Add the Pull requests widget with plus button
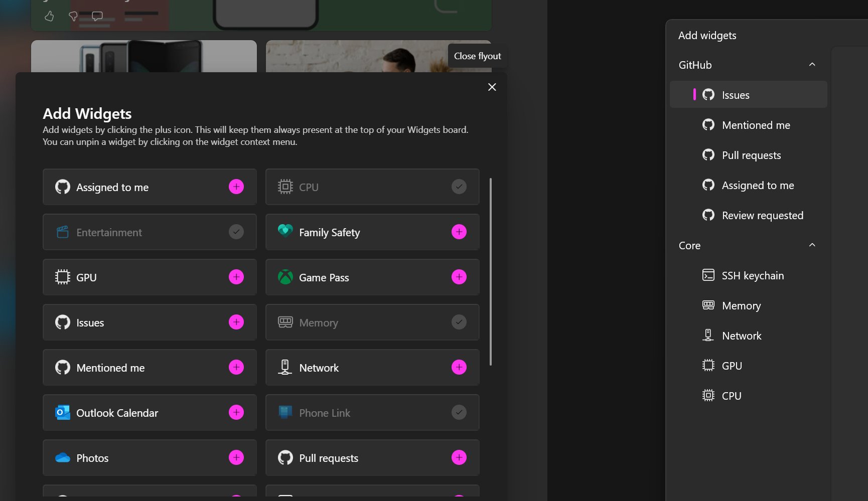 tap(458, 457)
